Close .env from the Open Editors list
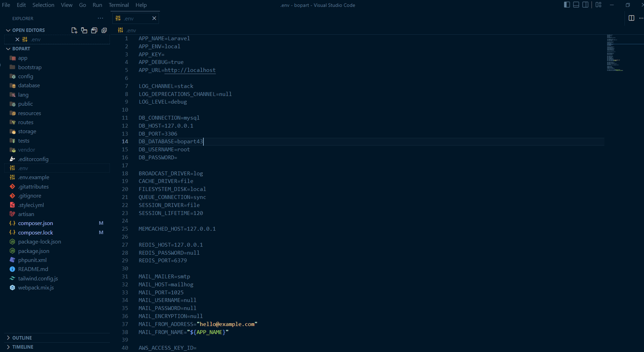Image resolution: width=644 pixels, height=352 pixels. 18,39
